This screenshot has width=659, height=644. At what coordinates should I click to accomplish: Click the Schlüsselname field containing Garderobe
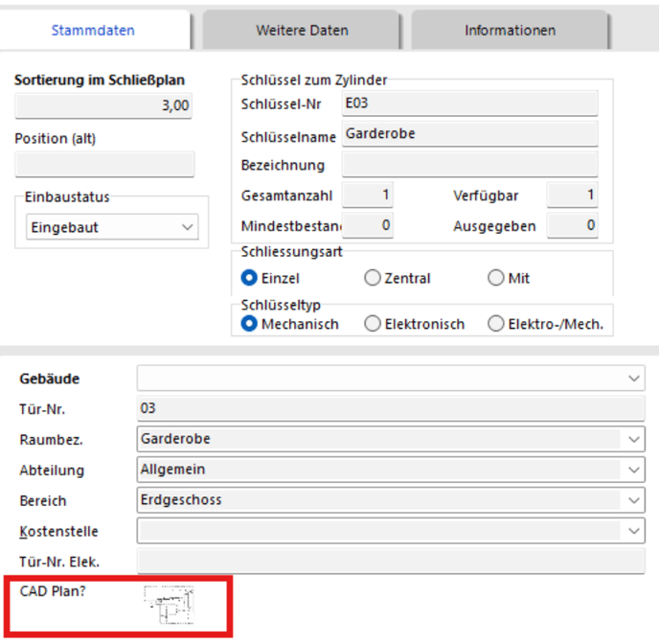pyautogui.click(x=470, y=134)
